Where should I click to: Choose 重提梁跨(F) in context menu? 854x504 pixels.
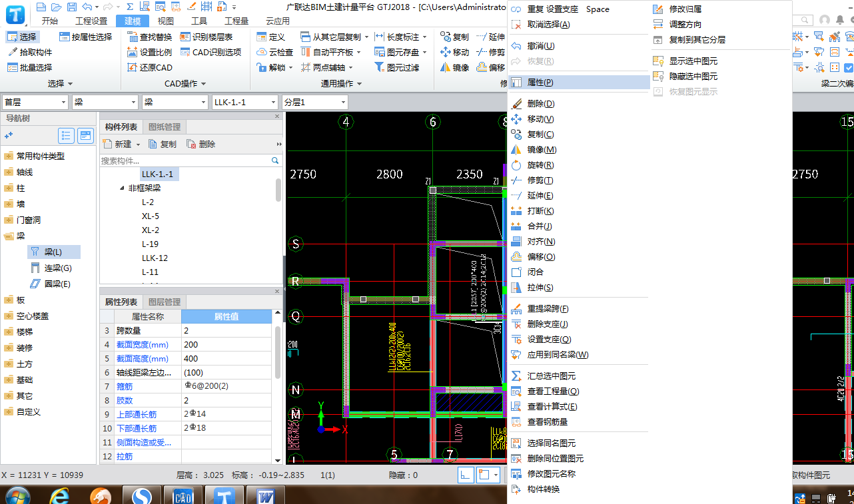tap(579, 309)
